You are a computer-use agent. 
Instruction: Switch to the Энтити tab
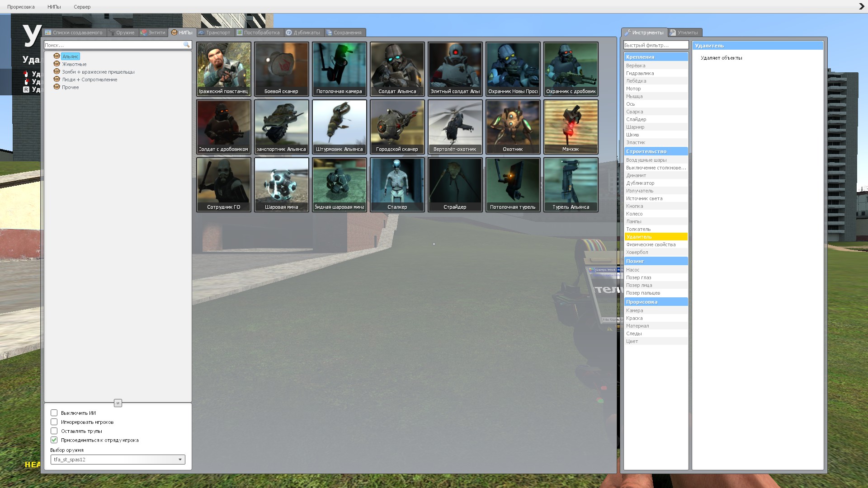click(x=153, y=33)
